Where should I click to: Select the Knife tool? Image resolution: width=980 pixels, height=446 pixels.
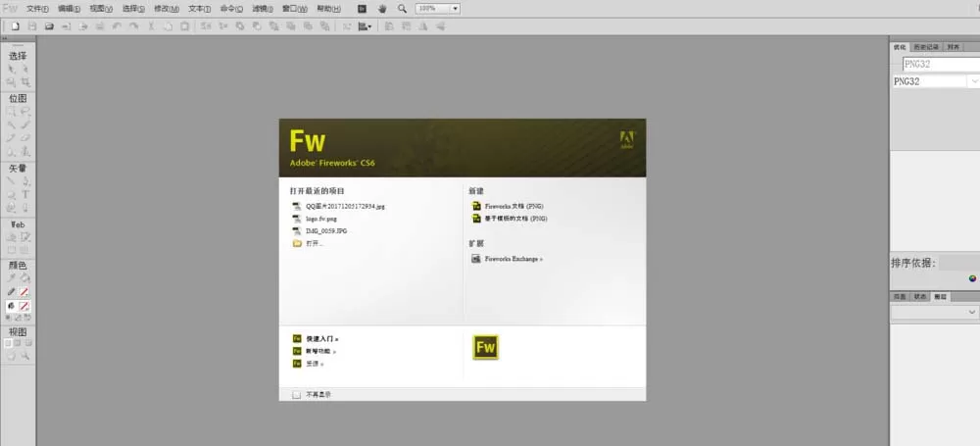click(x=25, y=208)
